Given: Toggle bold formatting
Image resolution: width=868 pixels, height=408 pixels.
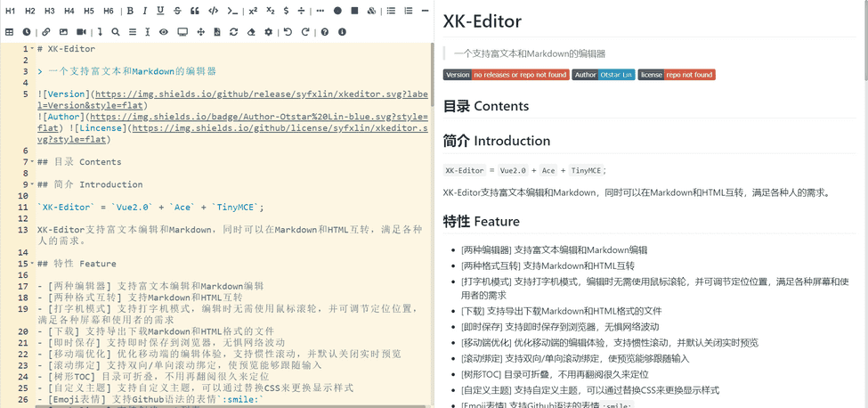Looking at the screenshot, I should point(130,11).
